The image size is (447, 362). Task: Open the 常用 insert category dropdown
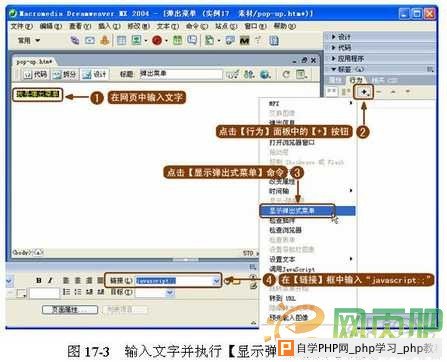[x=29, y=41]
